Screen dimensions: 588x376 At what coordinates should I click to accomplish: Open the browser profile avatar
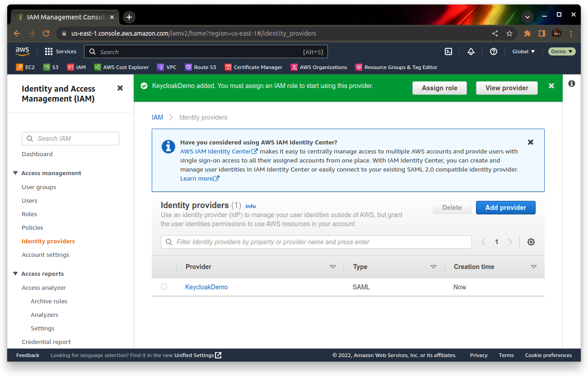point(556,33)
